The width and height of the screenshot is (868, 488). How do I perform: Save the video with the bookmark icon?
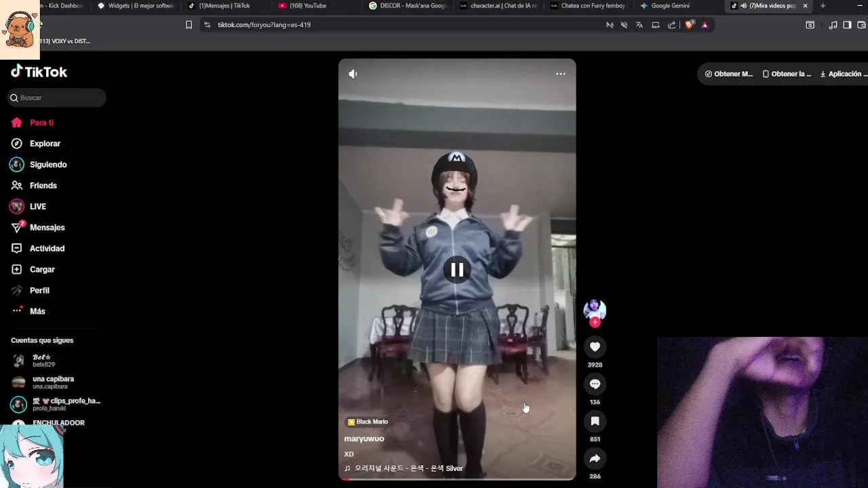click(595, 422)
